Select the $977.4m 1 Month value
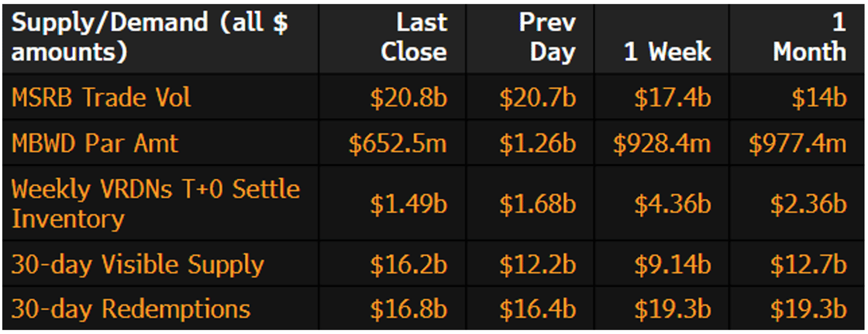The height and width of the screenshot is (334, 868). click(798, 143)
